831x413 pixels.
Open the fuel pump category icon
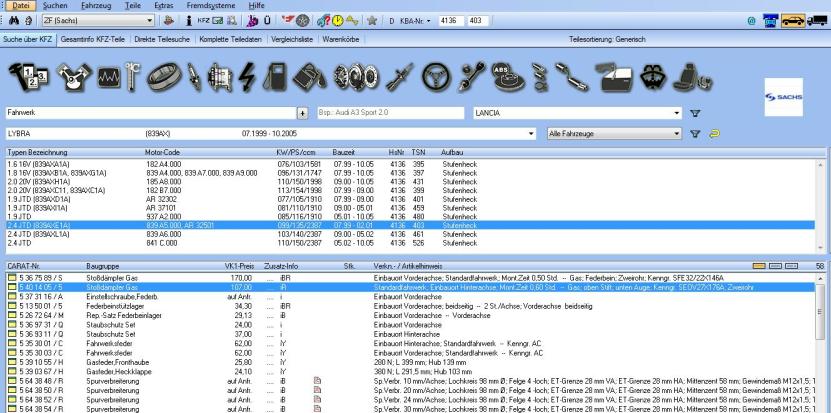click(275, 77)
